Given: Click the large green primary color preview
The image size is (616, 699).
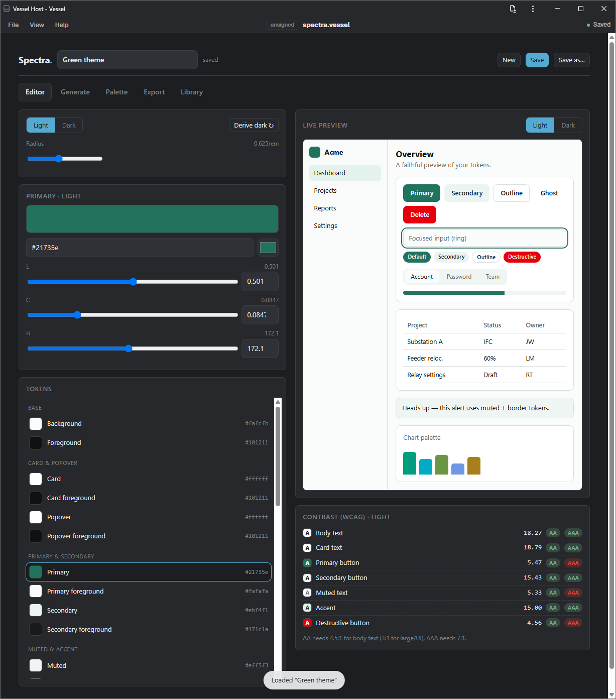Looking at the screenshot, I should pyautogui.click(x=152, y=219).
